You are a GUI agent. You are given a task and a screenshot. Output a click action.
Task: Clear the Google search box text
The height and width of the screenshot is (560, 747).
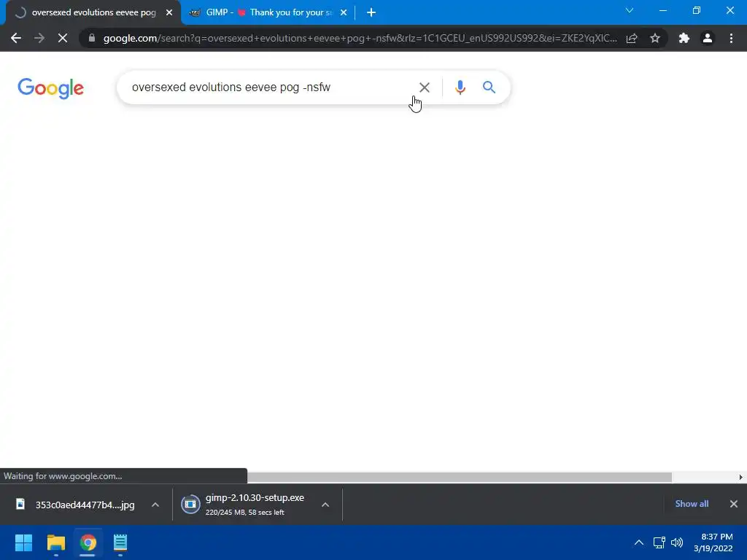[x=424, y=87]
